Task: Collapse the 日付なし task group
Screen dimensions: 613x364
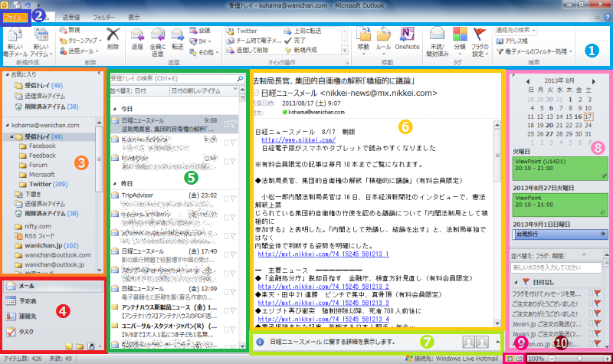Action: tap(516, 282)
